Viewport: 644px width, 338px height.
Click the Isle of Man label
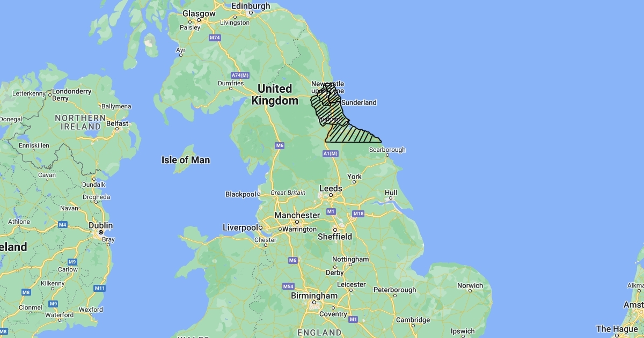click(186, 160)
